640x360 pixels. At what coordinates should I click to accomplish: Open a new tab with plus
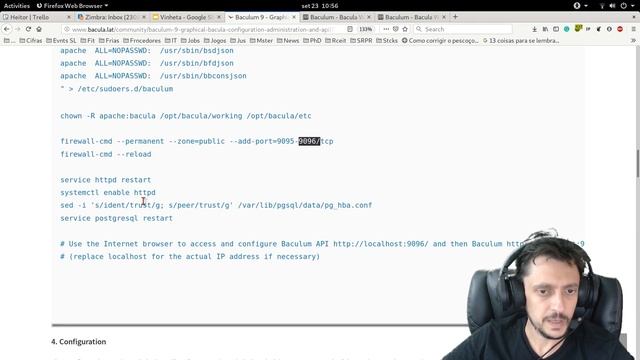(455, 17)
